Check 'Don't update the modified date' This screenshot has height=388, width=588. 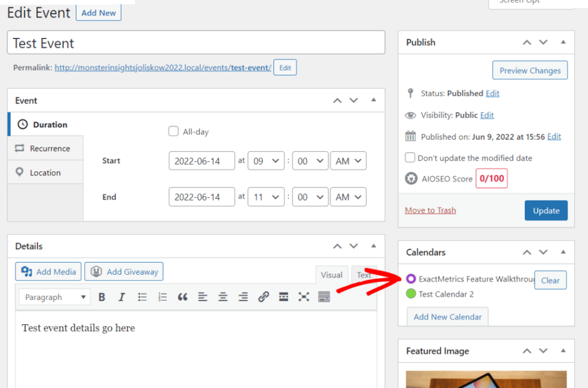point(411,157)
